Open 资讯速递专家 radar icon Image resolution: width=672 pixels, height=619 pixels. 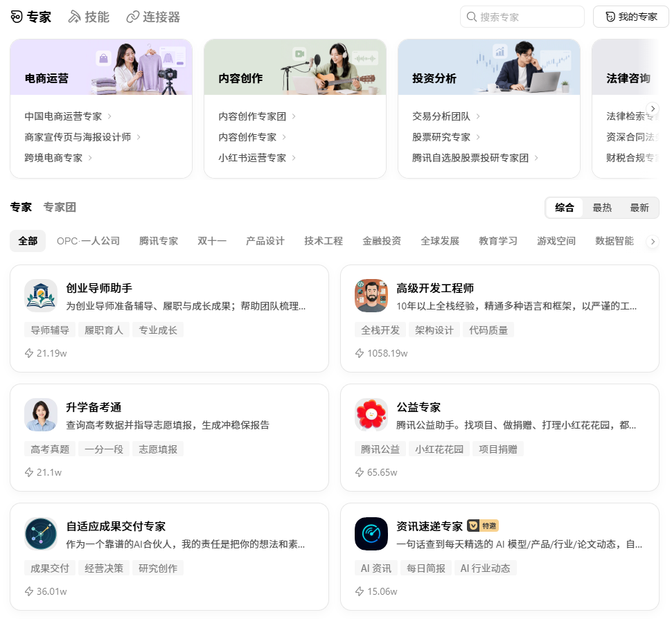point(371,534)
